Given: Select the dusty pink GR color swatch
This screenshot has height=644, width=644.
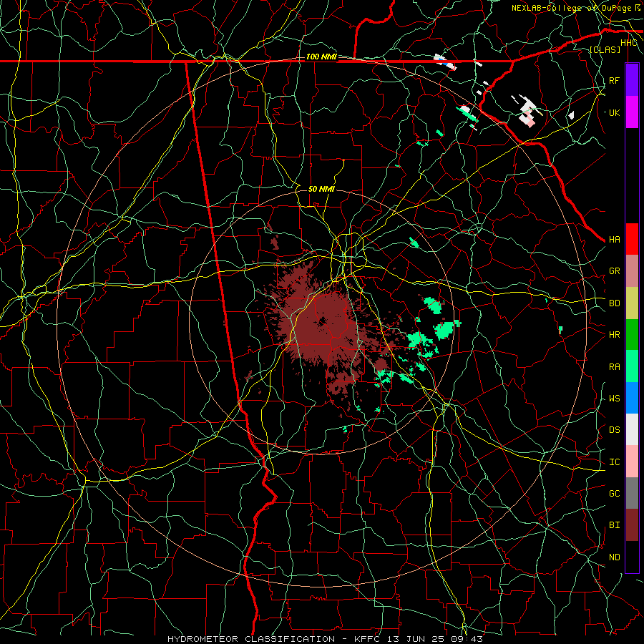Looking at the screenshot, I should point(632,271).
